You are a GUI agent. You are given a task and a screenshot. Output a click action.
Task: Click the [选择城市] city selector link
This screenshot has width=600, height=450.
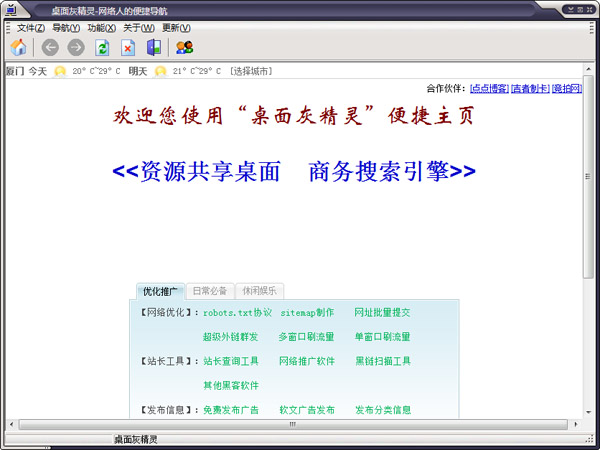pyautogui.click(x=251, y=71)
